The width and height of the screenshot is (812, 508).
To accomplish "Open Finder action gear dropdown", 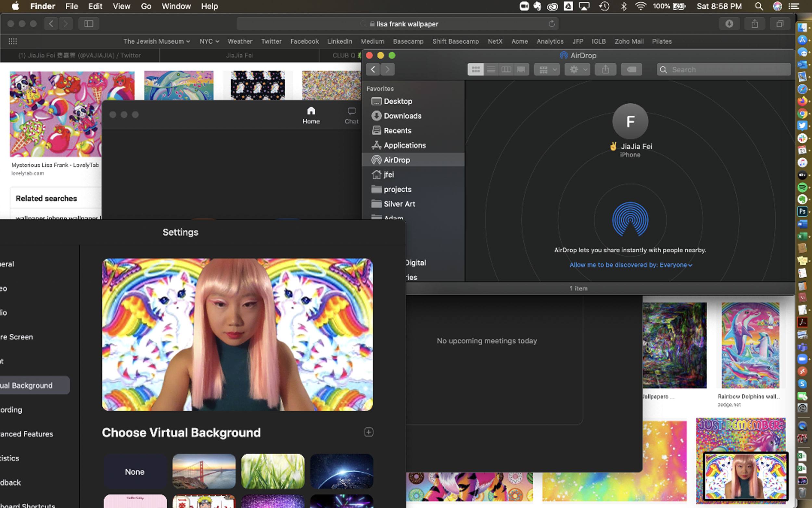I will tap(577, 70).
